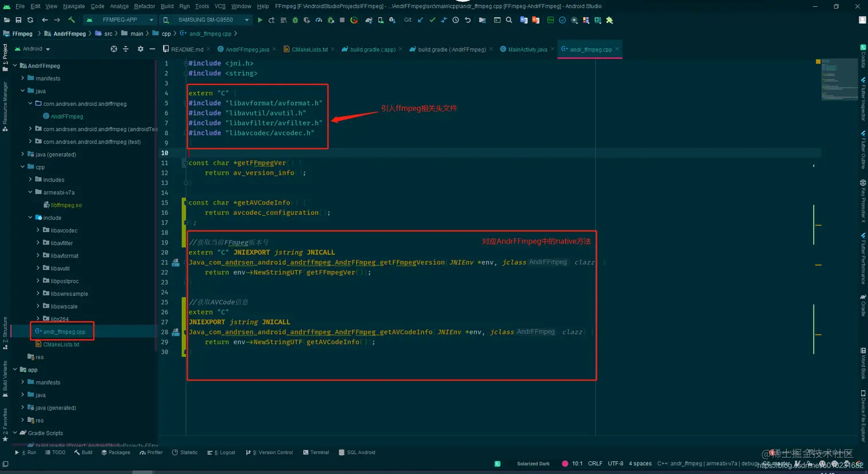The image size is (868, 474).
Task: Open the TODO tool window
Action: [56, 453]
